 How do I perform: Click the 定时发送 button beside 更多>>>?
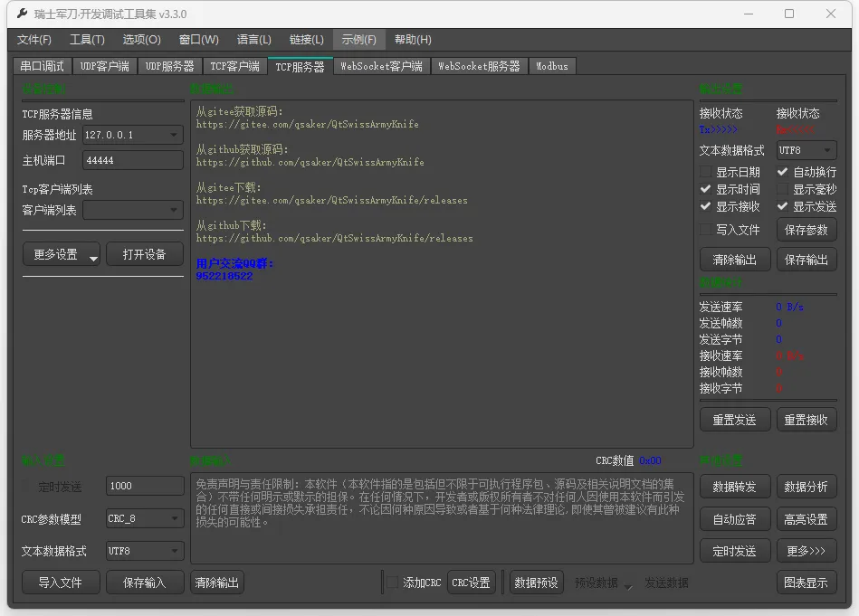click(x=735, y=551)
